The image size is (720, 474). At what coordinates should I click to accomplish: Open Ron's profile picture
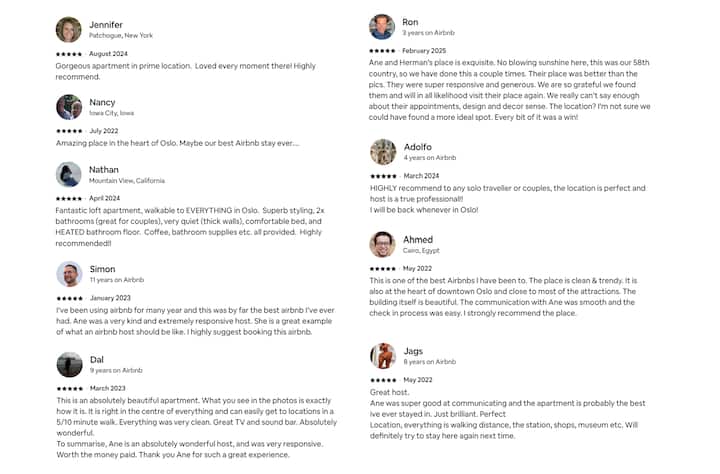pos(382,27)
